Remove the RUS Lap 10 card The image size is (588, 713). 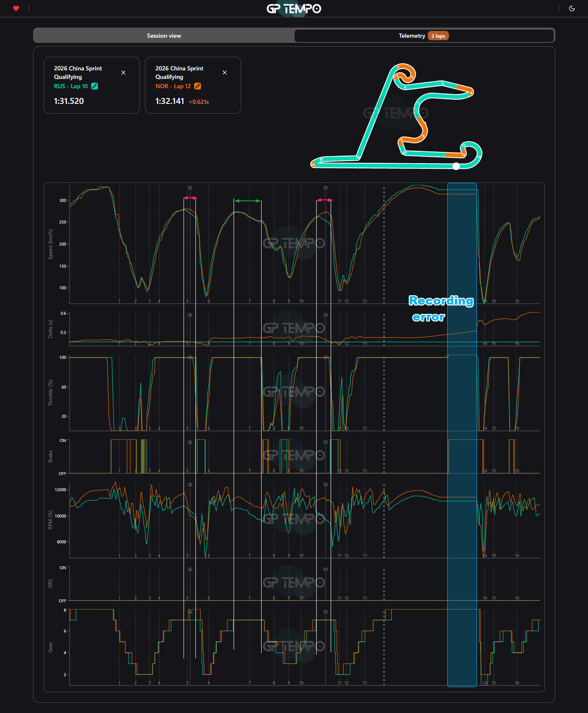123,73
